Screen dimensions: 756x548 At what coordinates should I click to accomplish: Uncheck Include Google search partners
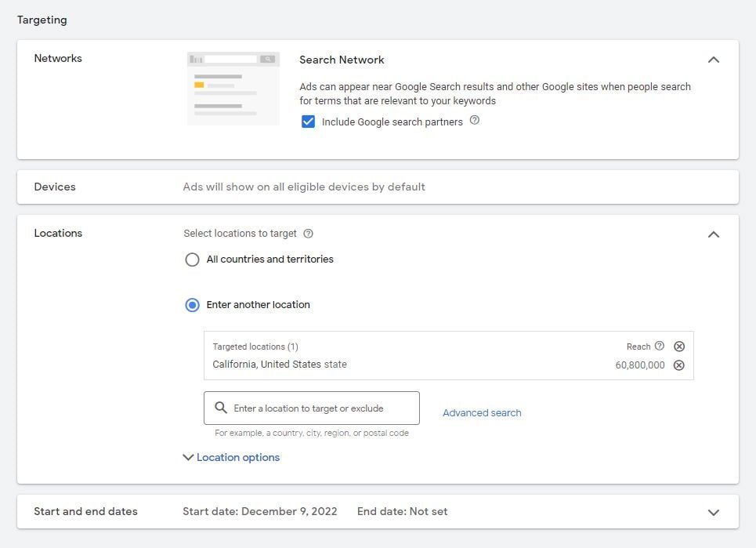[x=308, y=122]
